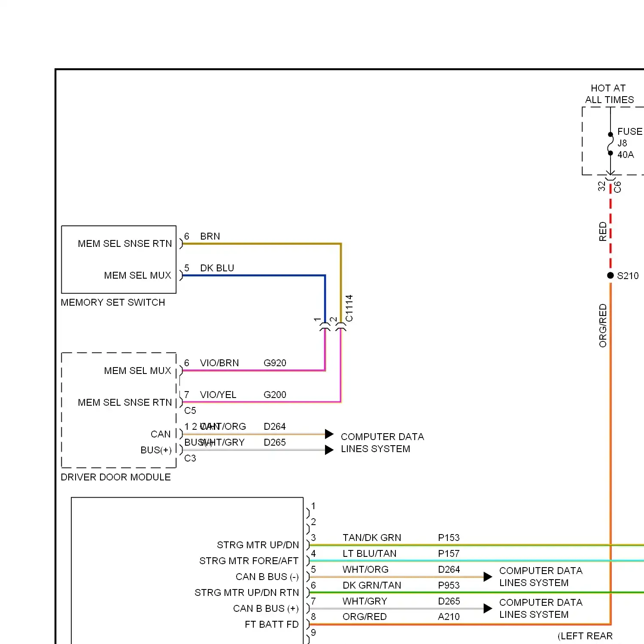Select the FUSE J8 40A label
Image resolution: width=644 pixels, height=644 pixels.
pyautogui.click(x=630, y=143)
